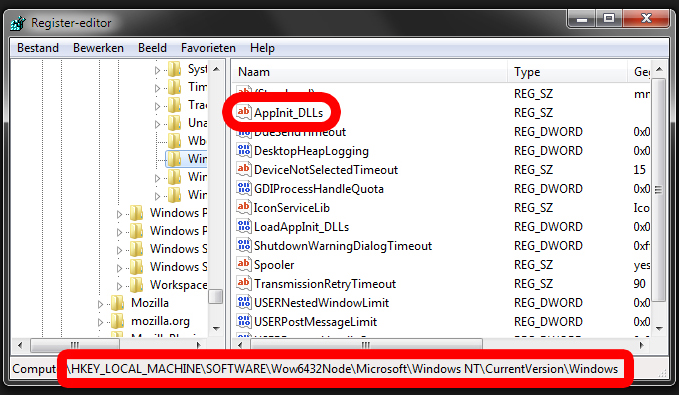Select the Spooler value name

(x=274, y=265)
